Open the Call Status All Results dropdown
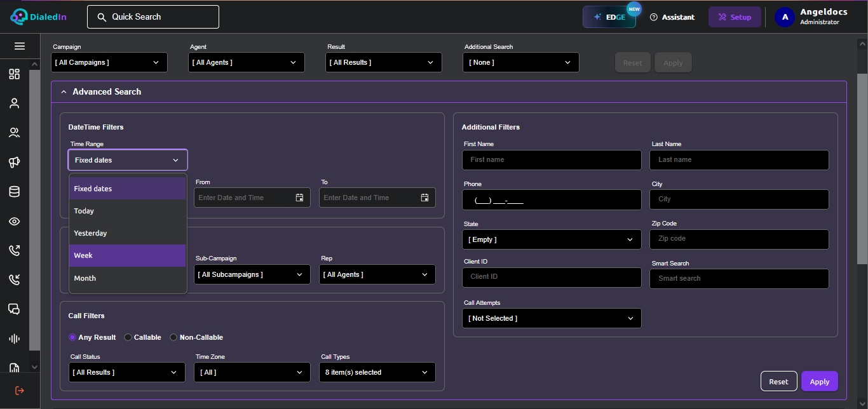Viewport: 868px width, 409px height. [x=127, y=372]
